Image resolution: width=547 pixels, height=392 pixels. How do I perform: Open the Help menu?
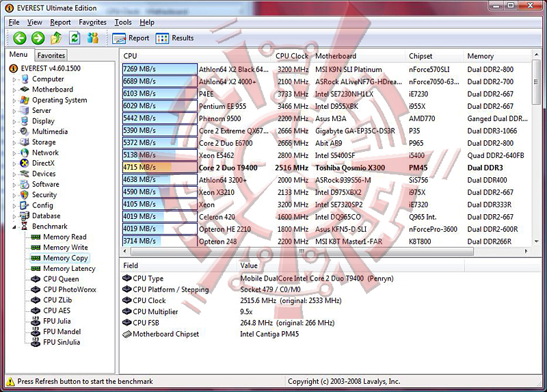pos(147,23)
